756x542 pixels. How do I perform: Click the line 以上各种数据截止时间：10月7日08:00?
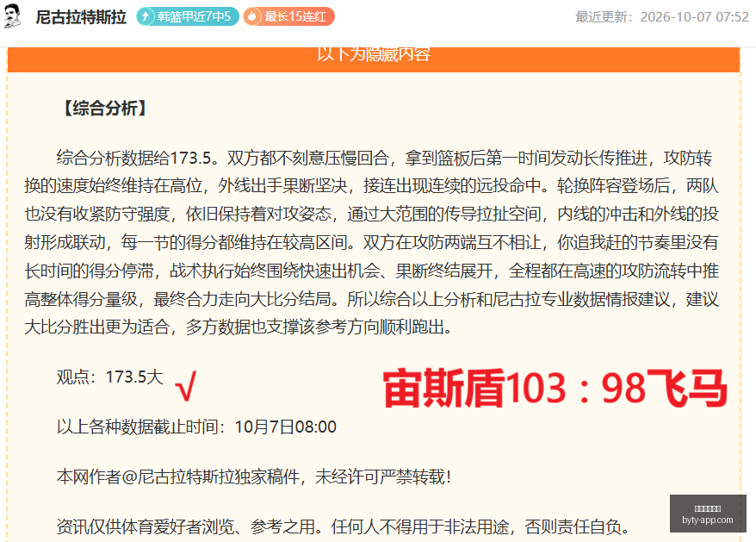[x=196, y=427]
